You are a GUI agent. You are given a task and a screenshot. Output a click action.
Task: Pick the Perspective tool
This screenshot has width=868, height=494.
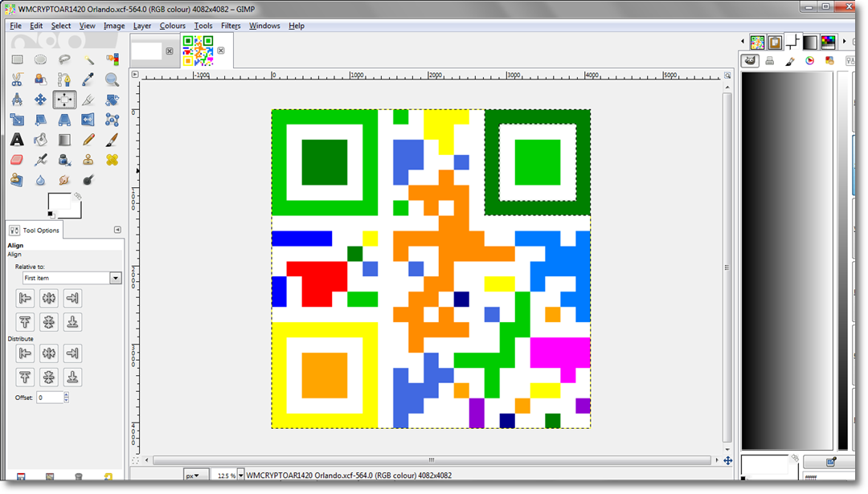[x=64, y=120]
